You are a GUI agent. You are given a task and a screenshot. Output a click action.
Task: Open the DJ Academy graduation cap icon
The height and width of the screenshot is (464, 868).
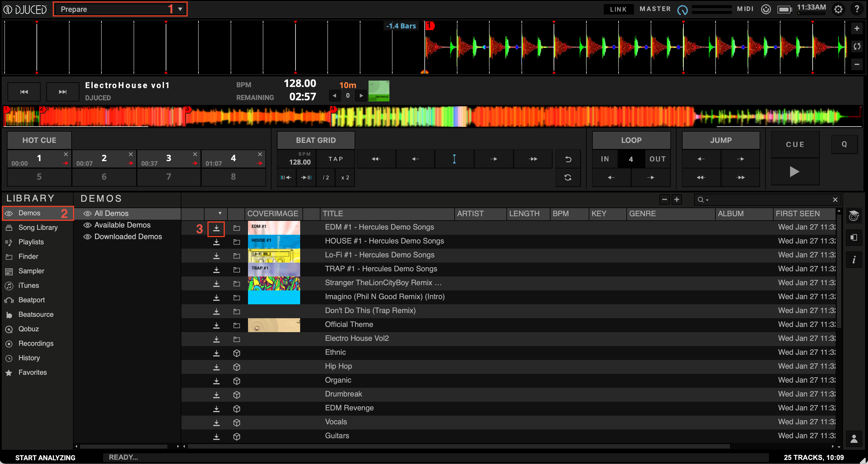click(x=854, y=216)
